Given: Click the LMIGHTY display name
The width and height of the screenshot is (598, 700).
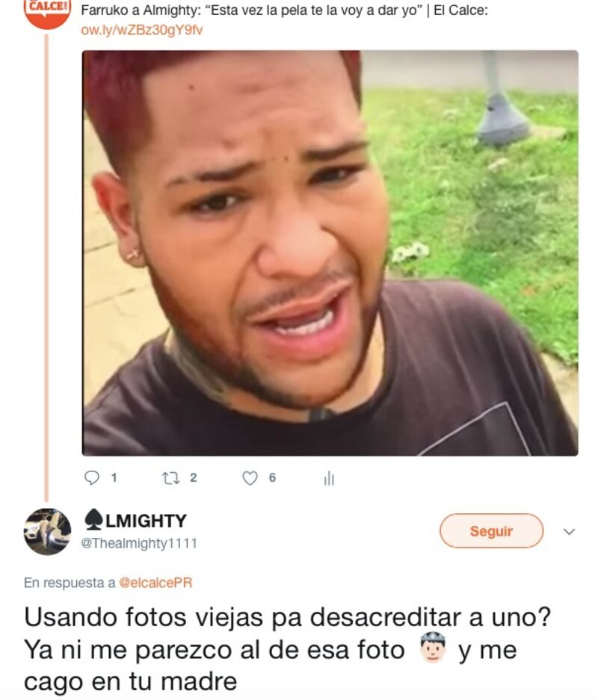Looking at the screenshot, I should tap(145, 521).
